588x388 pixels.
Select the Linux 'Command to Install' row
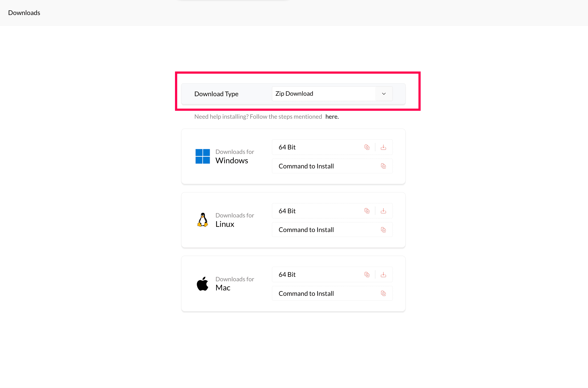[306, 230]
